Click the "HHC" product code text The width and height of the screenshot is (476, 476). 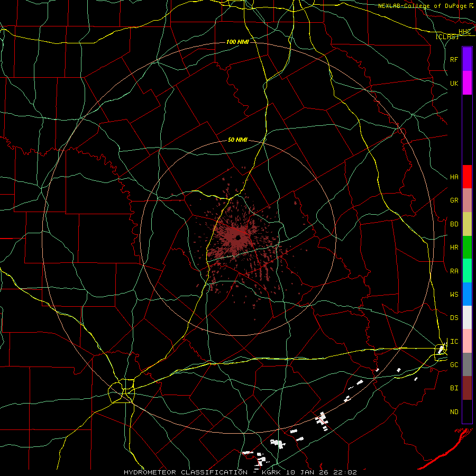coord(464,32)
